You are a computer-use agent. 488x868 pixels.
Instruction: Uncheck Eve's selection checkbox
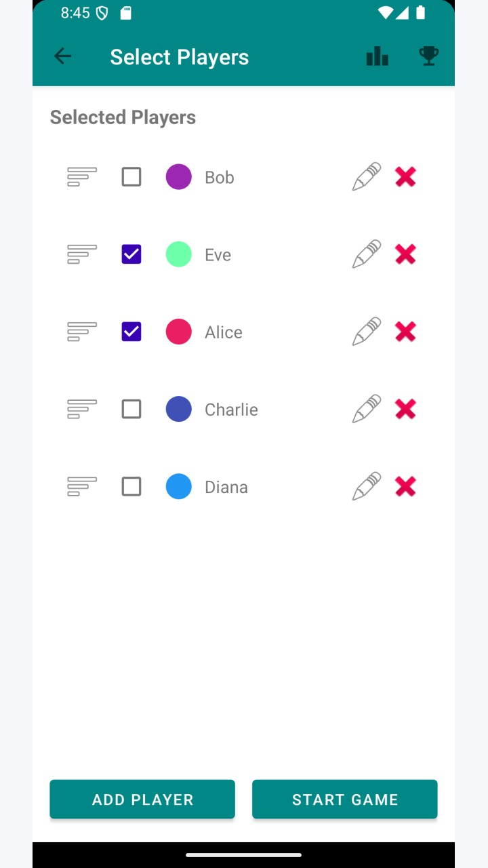[x=131, y=254]
